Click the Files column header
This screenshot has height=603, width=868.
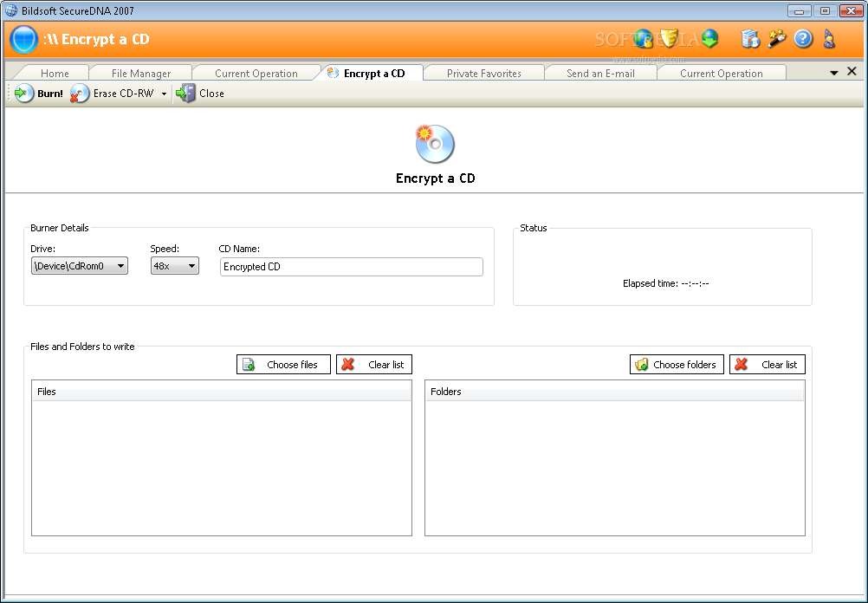tap(222, 392)
